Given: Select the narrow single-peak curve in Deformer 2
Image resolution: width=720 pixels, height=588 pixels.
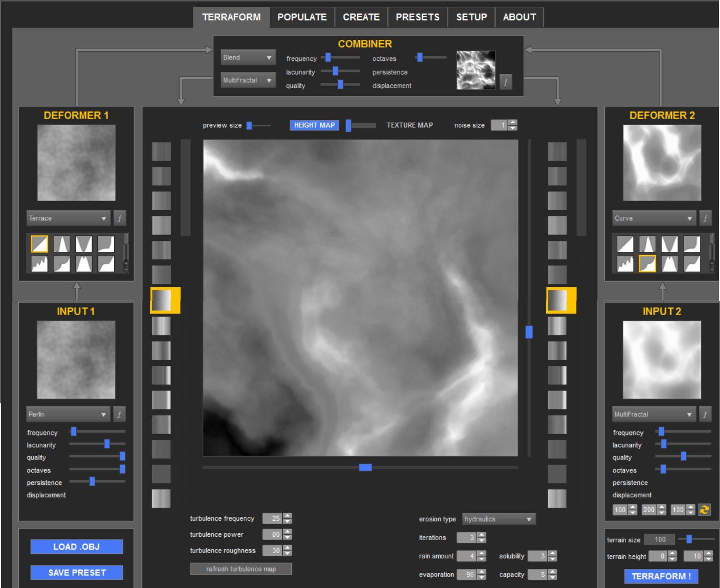Looking at the screenshot, I should [648, 244].
